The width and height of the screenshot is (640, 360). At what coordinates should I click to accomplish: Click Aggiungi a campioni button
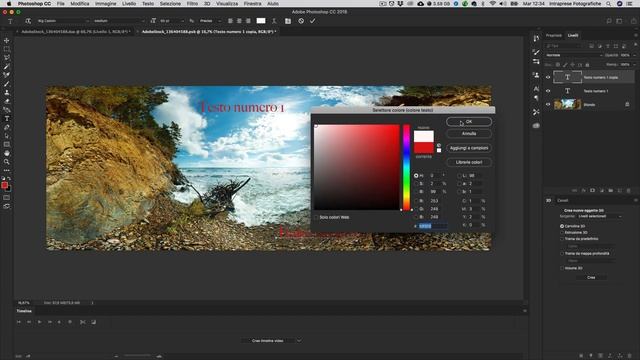tap(469, 148)
